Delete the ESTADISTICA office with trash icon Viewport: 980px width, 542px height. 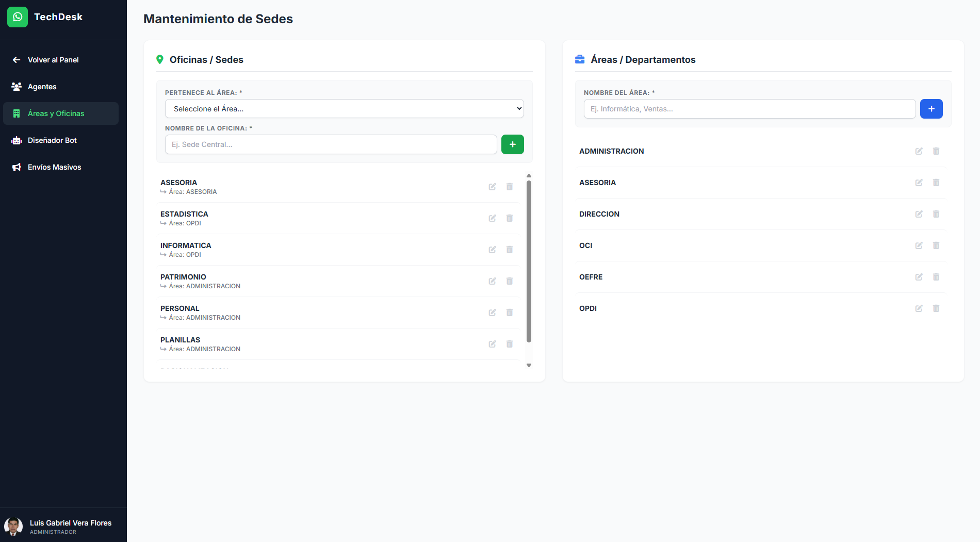509,218
